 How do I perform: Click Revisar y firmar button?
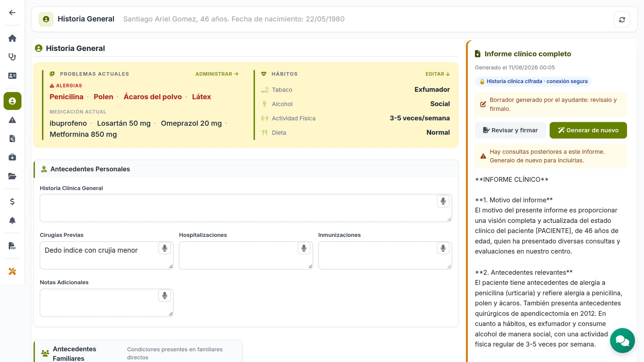coord(510,130)
